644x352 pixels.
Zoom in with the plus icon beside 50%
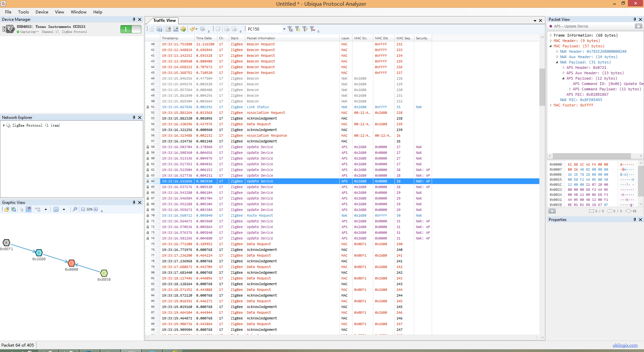click(96, 209)
